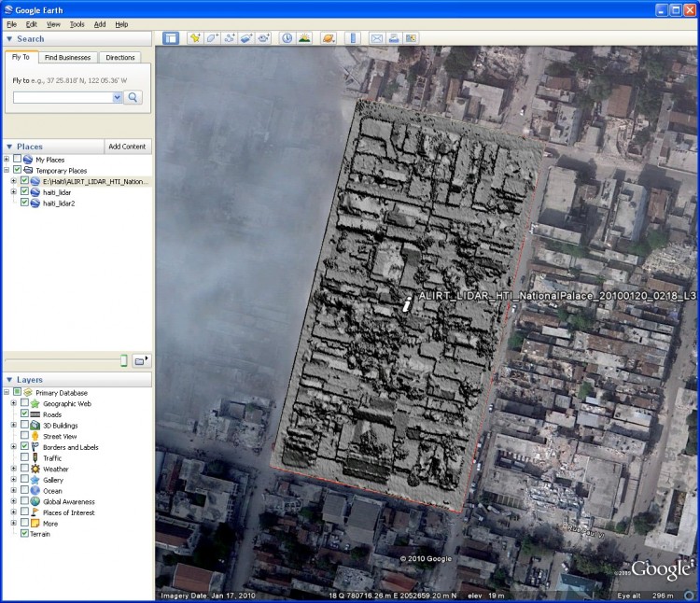Screen dimensions: 700x603
Task: Expand the Borders and Labels layer node
Action: coord(14,447)
